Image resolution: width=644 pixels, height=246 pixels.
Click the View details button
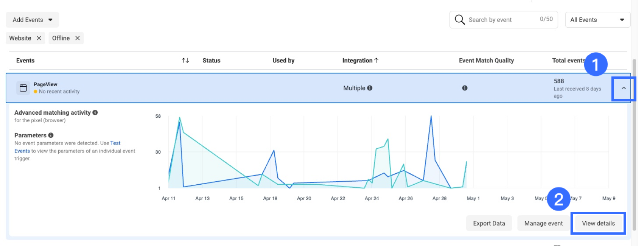598,223
